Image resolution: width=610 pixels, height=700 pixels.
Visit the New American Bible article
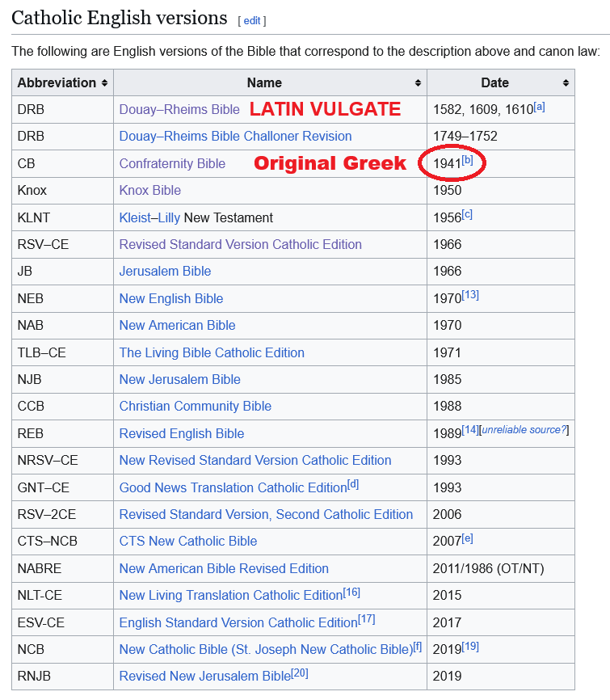coord(177,325)
